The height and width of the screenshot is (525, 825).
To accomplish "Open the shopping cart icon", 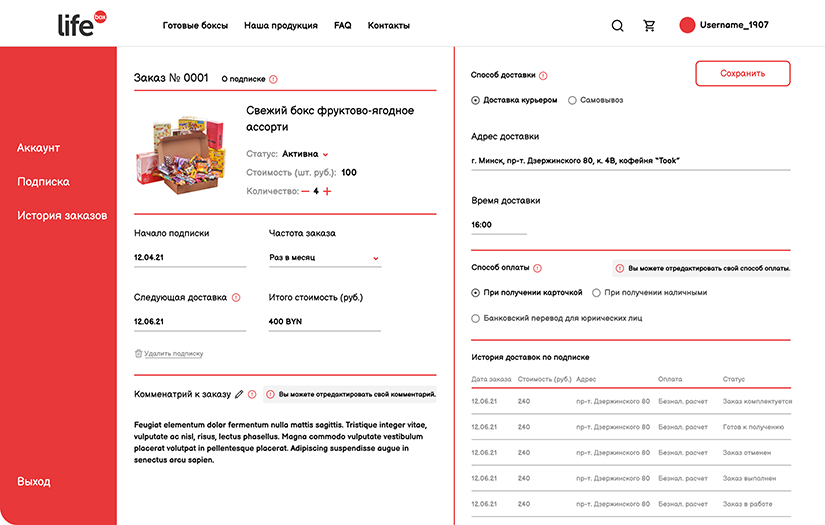I will 650,26.
